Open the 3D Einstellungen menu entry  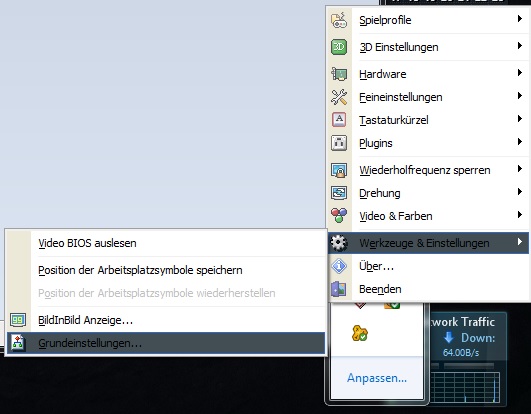[x=428, y=47]
